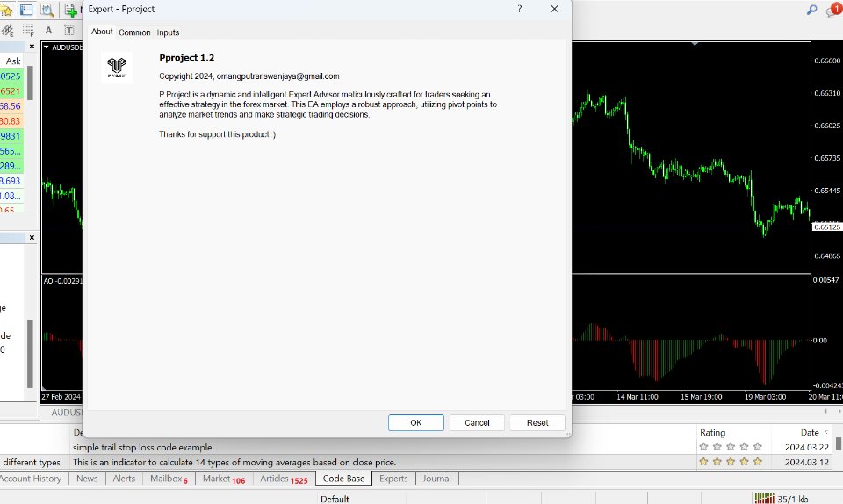
Task: Confirm dialog with OK button
Action: [416, 423]
